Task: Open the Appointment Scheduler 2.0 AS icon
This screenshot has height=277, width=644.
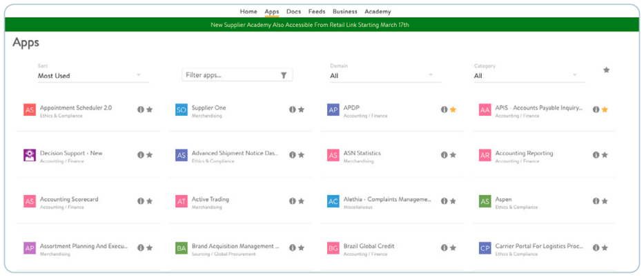Action: pyautogui.click(x=30, y=110)
